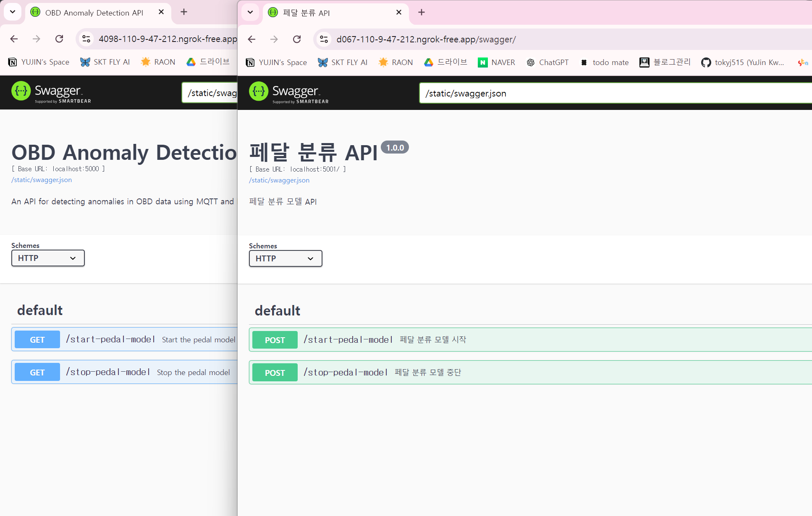Open /static/swagger.json link under OBD title
This screenshot has height=516, width=812.
42,180
